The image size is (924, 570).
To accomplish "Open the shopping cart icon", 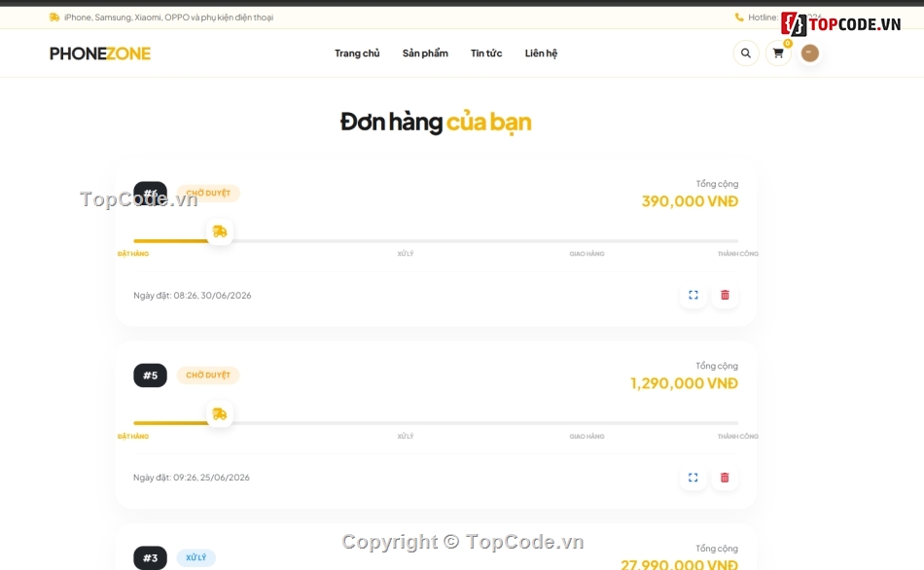I will tap(778, 53).
